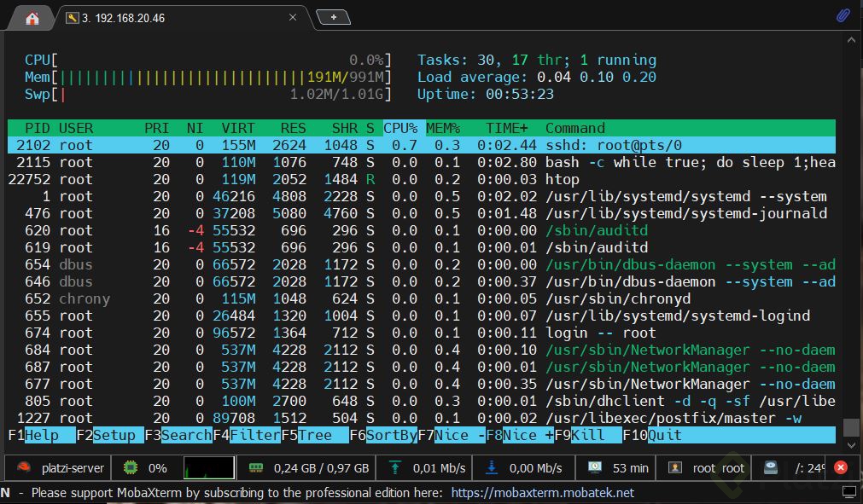Select the NetworkManager row with PID 687
863x504 pixels.
click(x=422, y=367)
